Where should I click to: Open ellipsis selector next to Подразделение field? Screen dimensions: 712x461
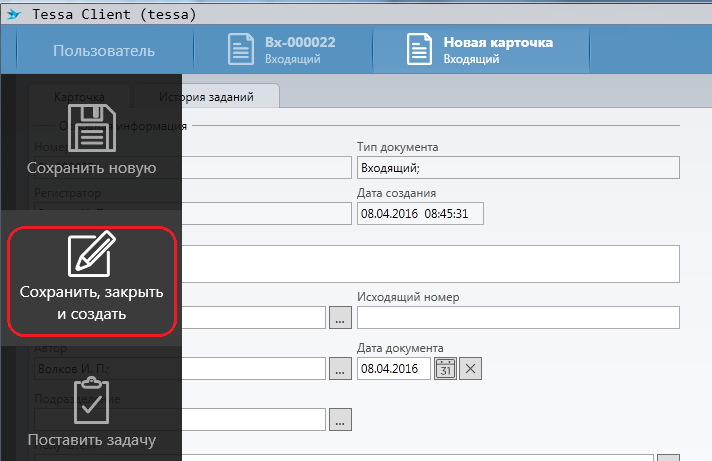[340, 419]
